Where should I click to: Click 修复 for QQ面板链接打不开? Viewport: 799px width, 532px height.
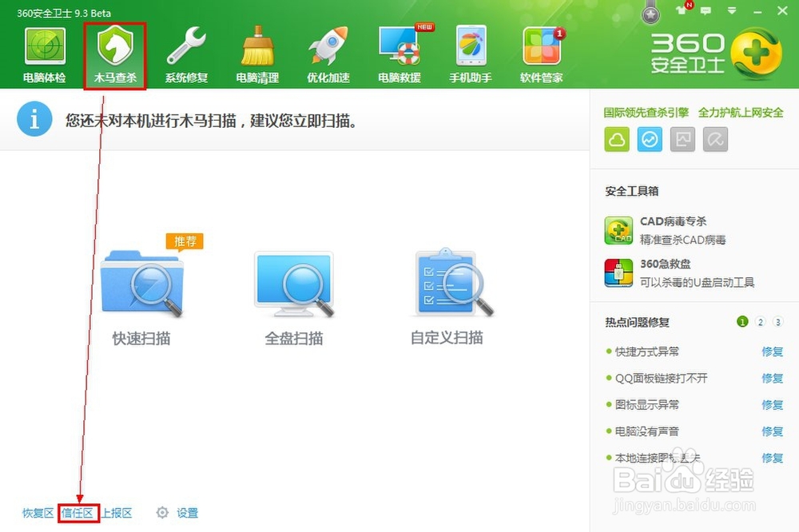pyautogui.click(x=772, y=378)
